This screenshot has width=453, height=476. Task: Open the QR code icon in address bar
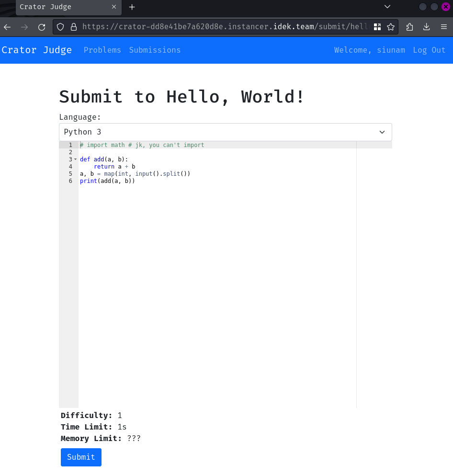pyautogui.click(x=377, y=27)
